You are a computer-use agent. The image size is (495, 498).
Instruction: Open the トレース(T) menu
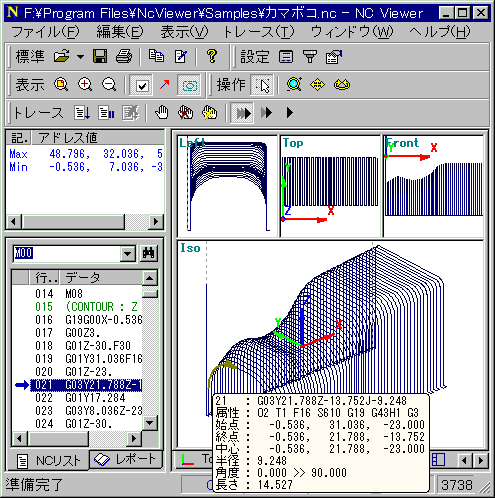pos(258,32)
